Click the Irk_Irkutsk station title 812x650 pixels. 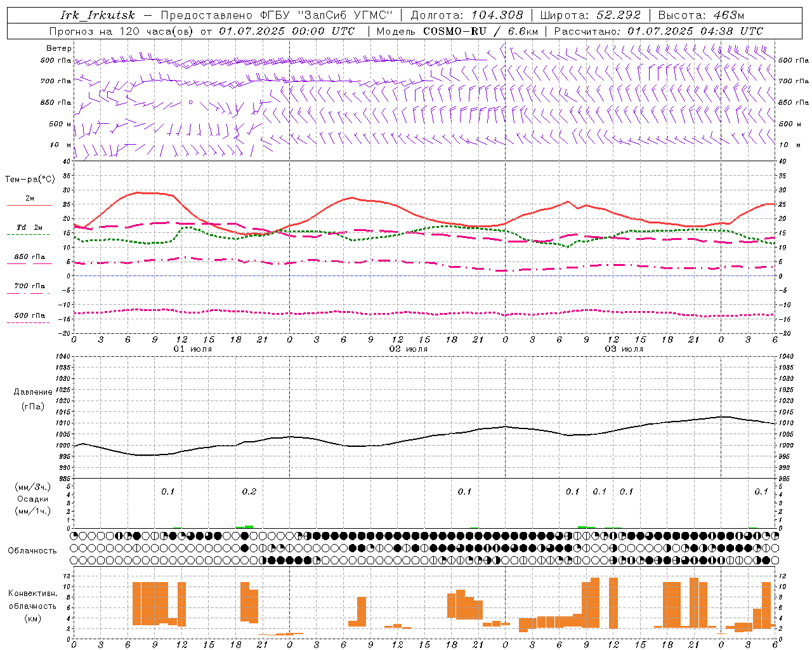click(x=98, y=15)
